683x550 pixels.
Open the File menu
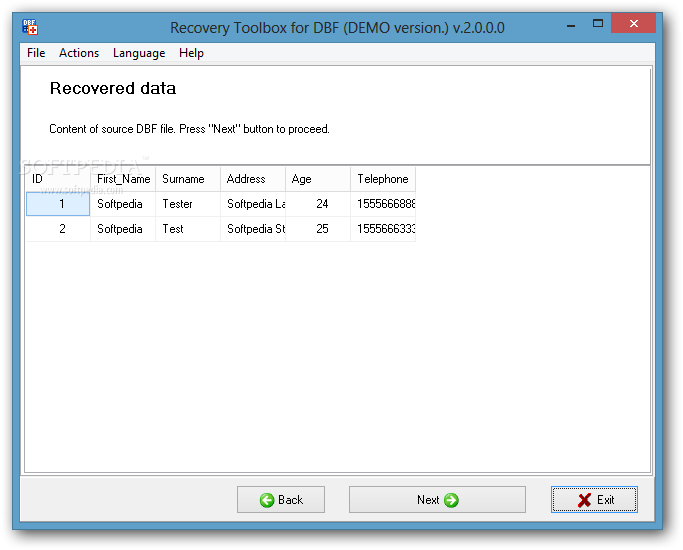pyautogui.click(x=36, y=53)
